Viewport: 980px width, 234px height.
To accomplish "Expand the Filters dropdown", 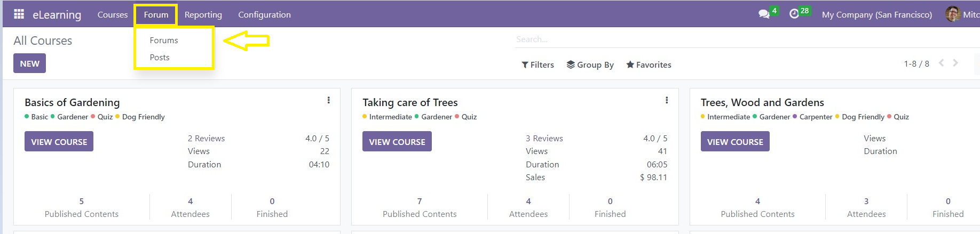I will pyautogui.click(x=538, y=64).
